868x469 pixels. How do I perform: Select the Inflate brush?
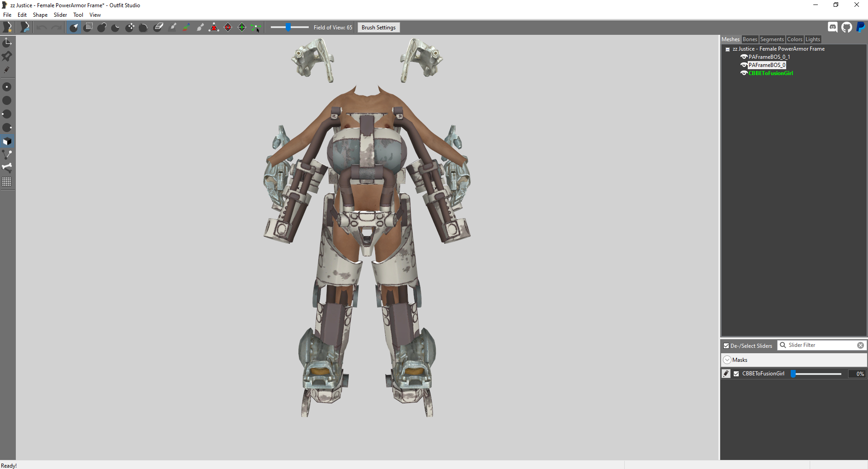[102, 28]
